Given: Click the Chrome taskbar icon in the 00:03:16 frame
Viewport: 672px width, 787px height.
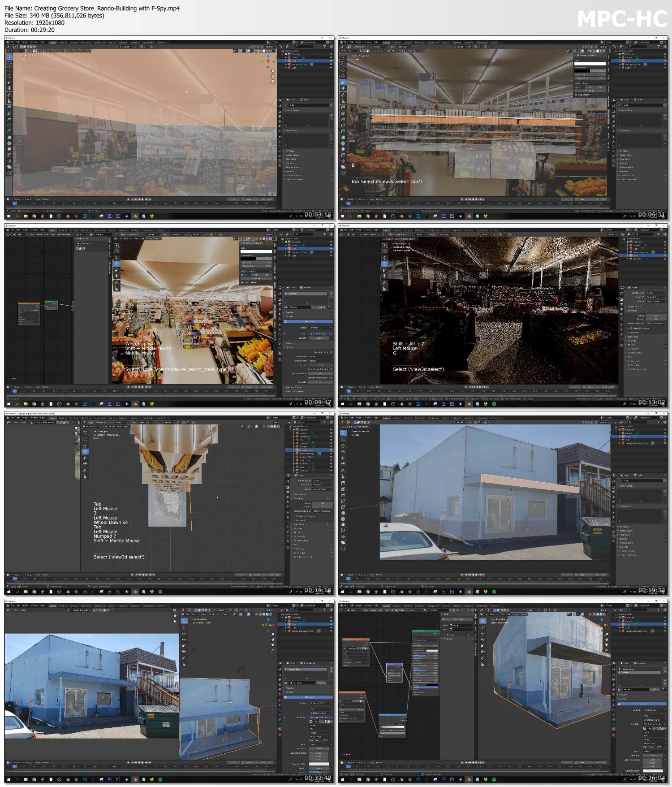Looking at the screenshot, I should point(34,216).
